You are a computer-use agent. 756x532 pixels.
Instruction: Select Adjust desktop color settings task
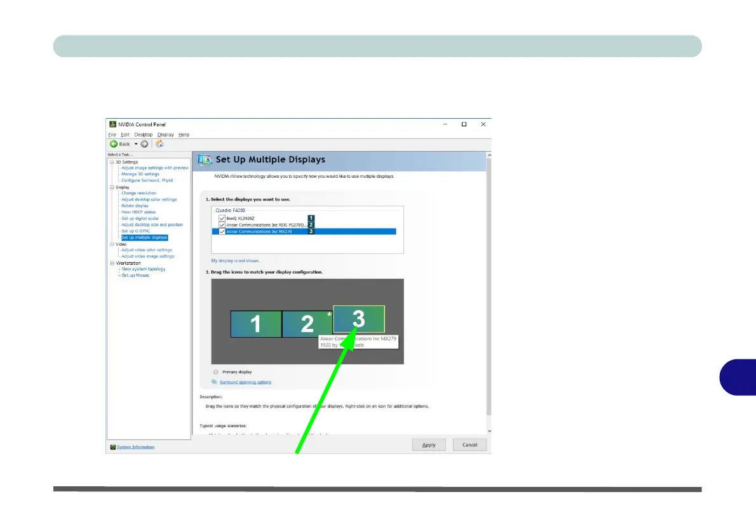(x=149, y=199)
